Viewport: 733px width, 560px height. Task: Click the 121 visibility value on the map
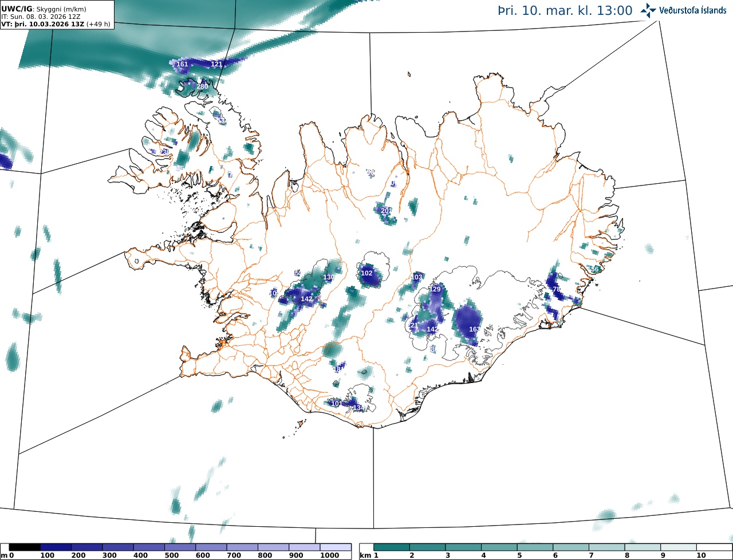(216, 64)
